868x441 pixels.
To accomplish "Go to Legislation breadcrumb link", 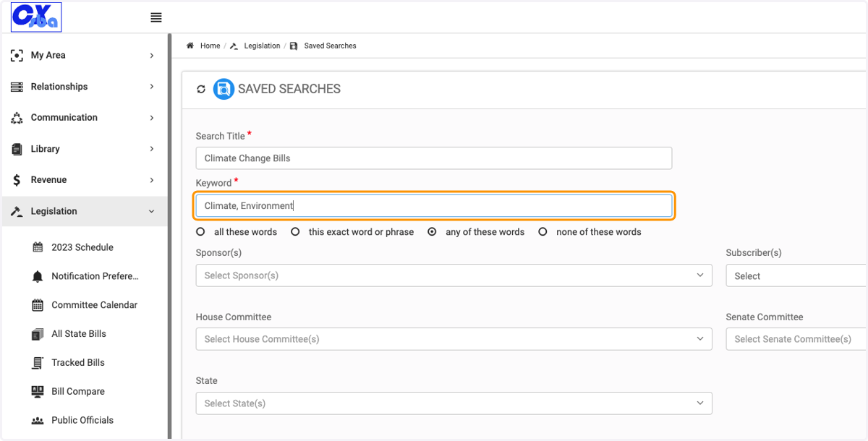I will click(262, 46).
